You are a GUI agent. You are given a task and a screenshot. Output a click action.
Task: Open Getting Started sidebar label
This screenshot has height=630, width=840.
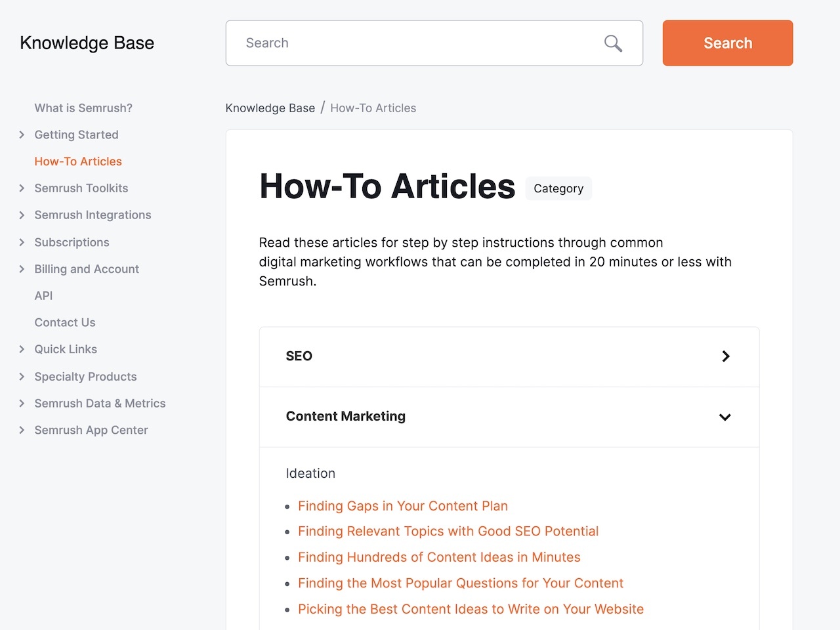[x=76, y=135]
